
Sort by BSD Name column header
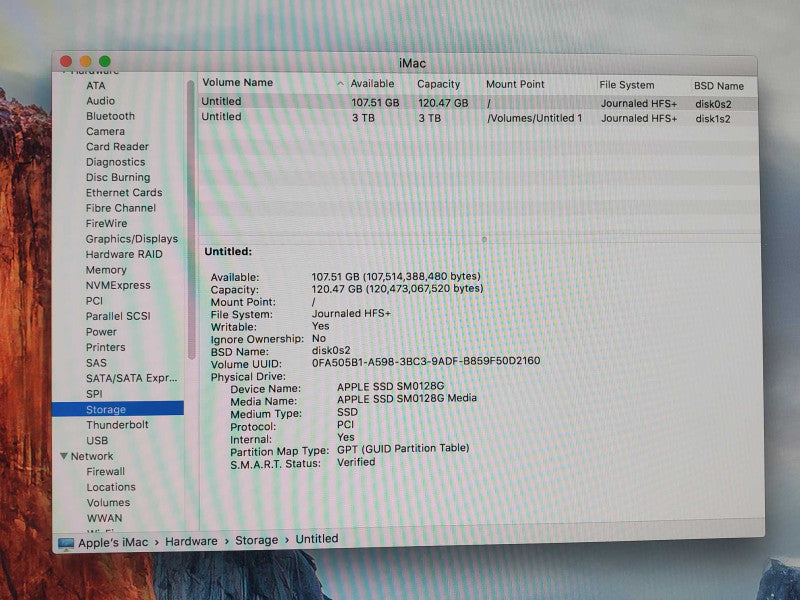point(718,86)
